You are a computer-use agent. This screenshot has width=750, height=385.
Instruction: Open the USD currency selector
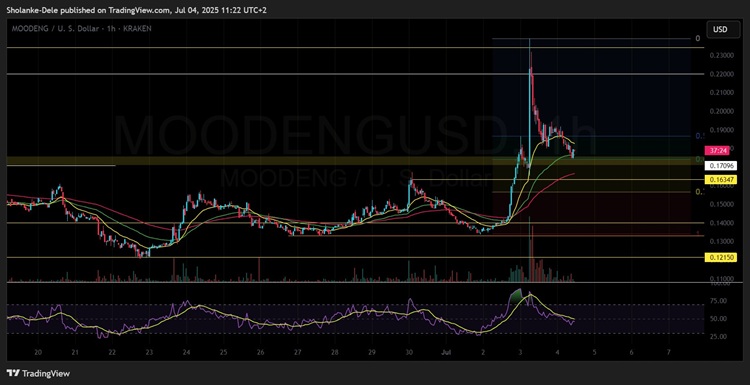[720, 29]
